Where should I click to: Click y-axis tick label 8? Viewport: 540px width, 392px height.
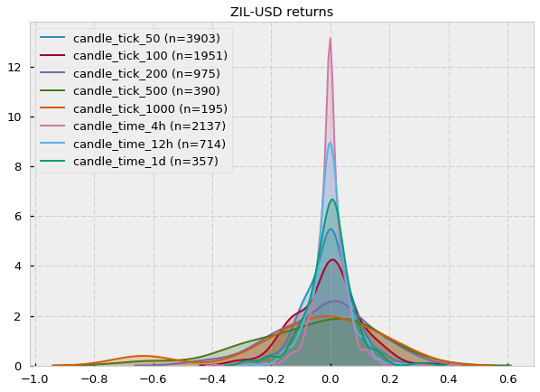point(17,167)
